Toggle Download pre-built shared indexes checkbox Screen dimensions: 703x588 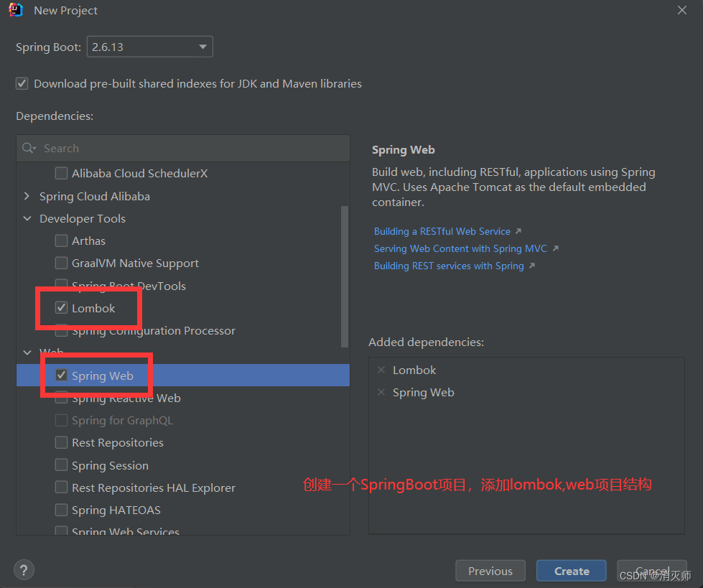(x=22, y=83)
